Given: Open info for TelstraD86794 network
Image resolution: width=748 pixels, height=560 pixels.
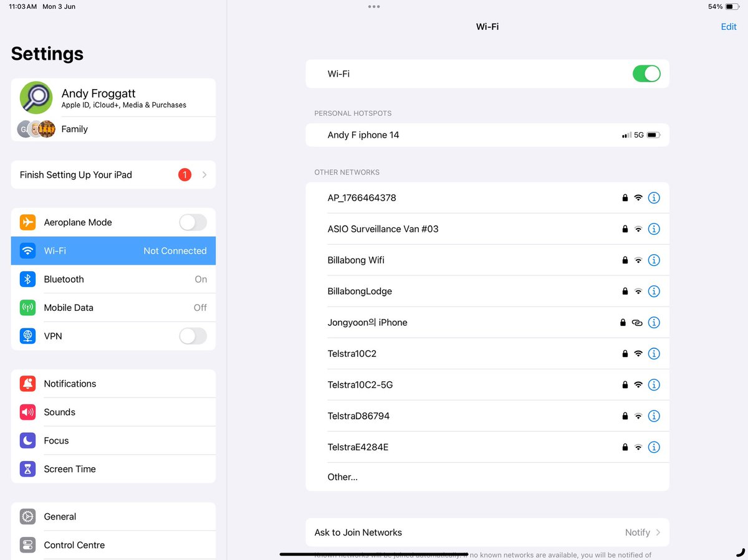Looking at the screenshot, I should coord(654,415).
